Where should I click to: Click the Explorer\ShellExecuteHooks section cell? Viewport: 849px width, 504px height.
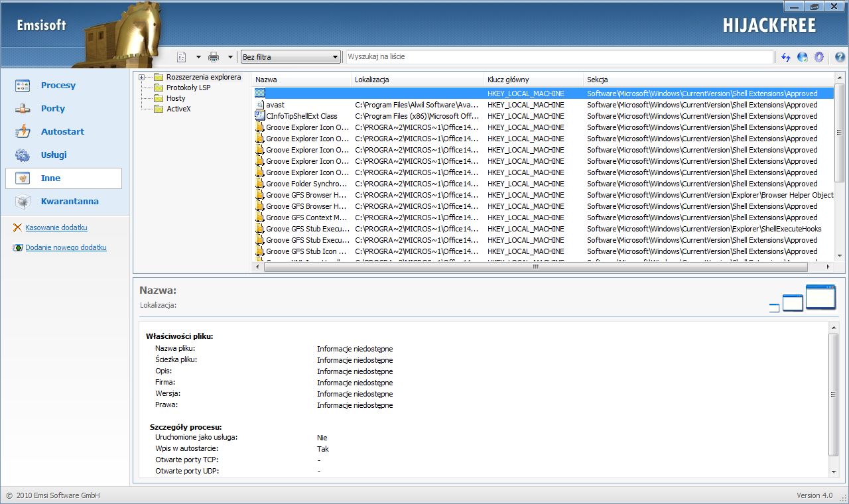coord(704,229)
